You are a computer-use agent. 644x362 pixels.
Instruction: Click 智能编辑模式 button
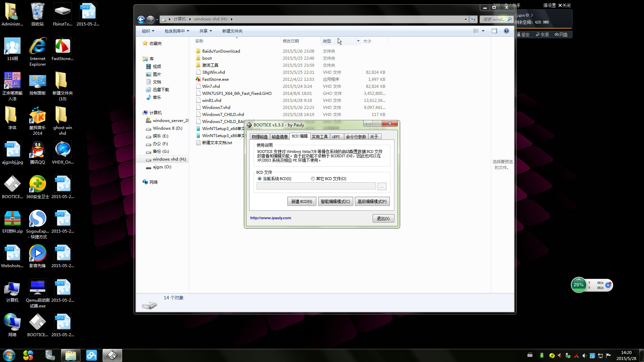[335, 201]
